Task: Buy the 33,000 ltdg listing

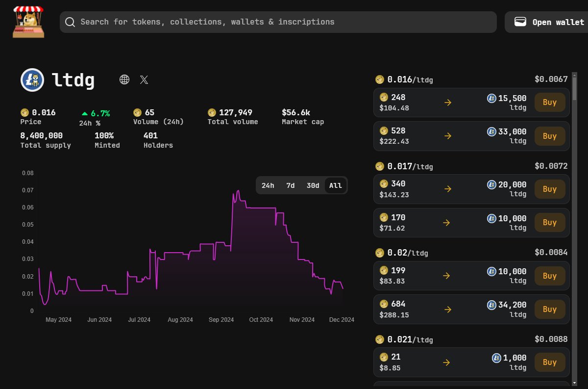Action: click(x=550, y=136)
